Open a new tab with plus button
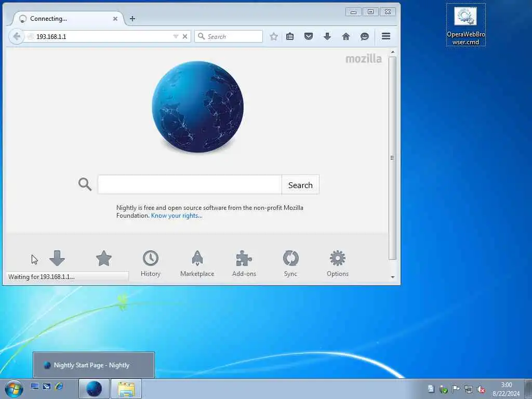 click(132, 19)
